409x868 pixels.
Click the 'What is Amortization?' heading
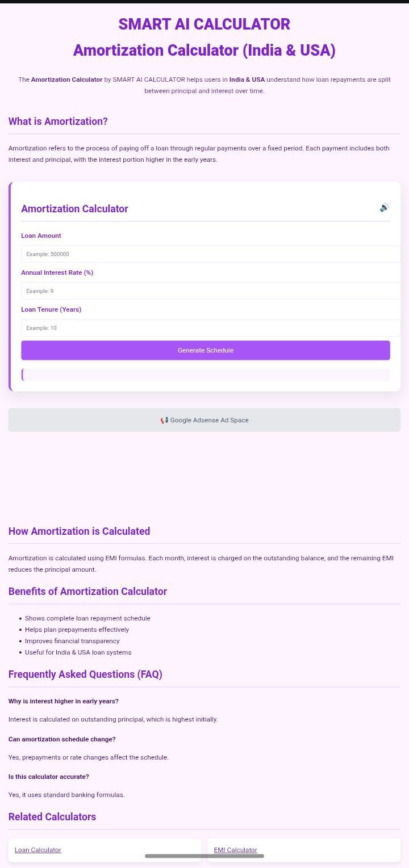[58, 121]
